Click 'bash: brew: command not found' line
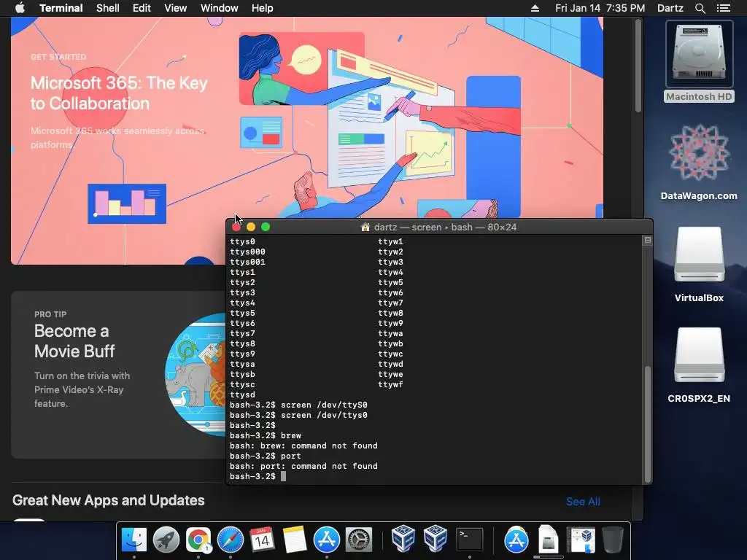 pyautogui.click(x=303, y=446)
